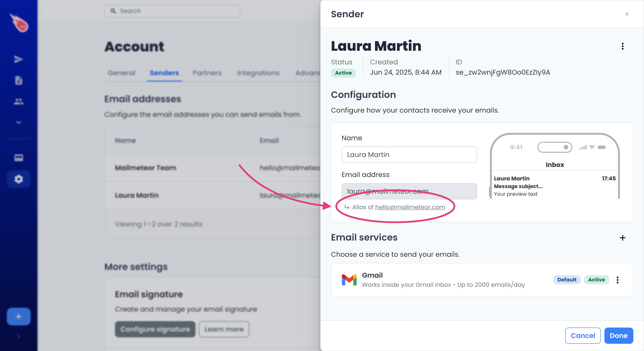
Task: Add an email service with the plus icon
Action: pos(622,238)
